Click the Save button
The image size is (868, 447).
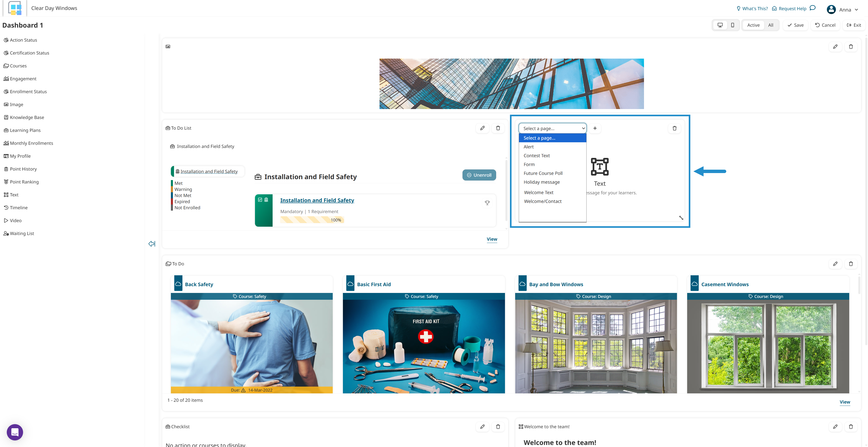coord(795,25)
